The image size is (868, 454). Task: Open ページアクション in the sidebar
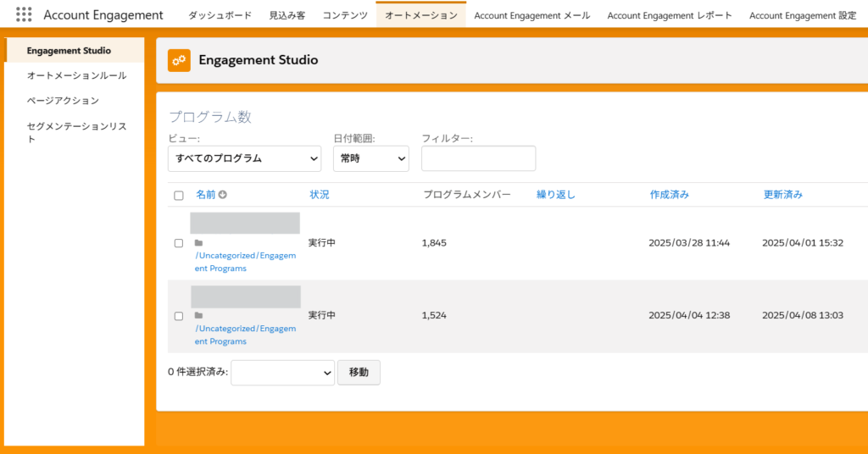pos(63,100)
